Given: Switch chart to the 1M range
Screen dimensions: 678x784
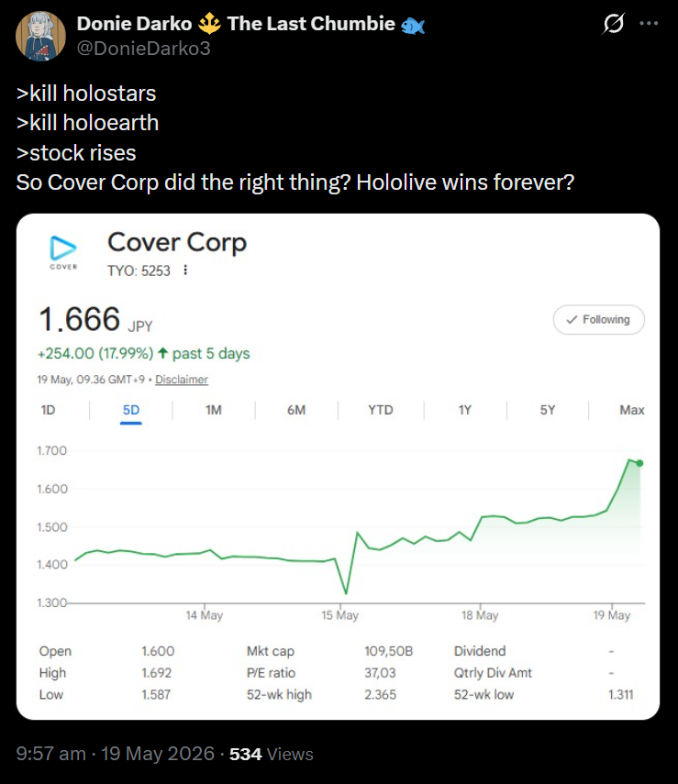Looking at the screenshot, I should tap(214, 410).
